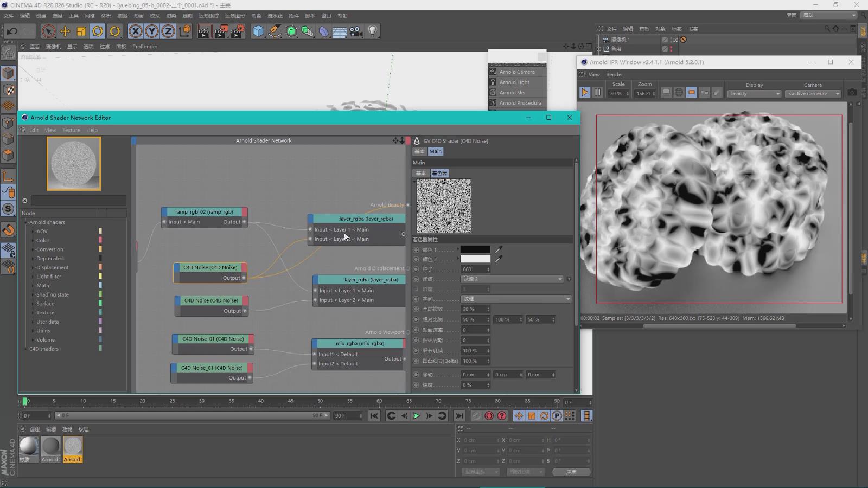
Task: Toggle the Global Scale animation dot (全局缩放)
Action: click(416, 309)
